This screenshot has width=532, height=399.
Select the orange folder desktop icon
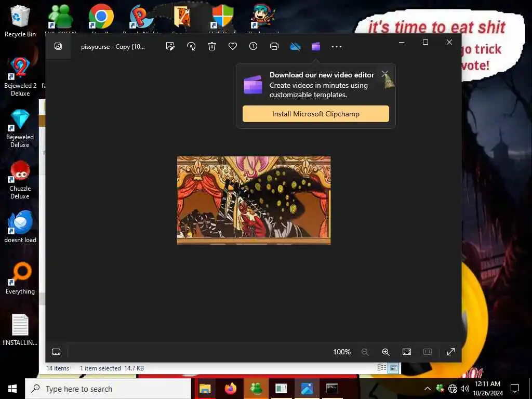pos(182,17)
